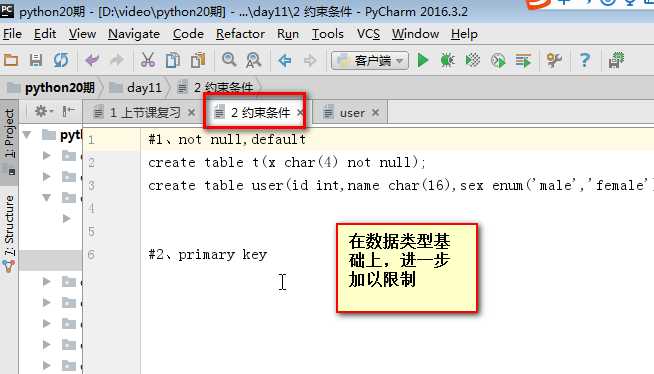The height and width of the screenshot is (374, 654).
Task: Click the text "#1、not null,default"
Action: click(x=227, y=139)
